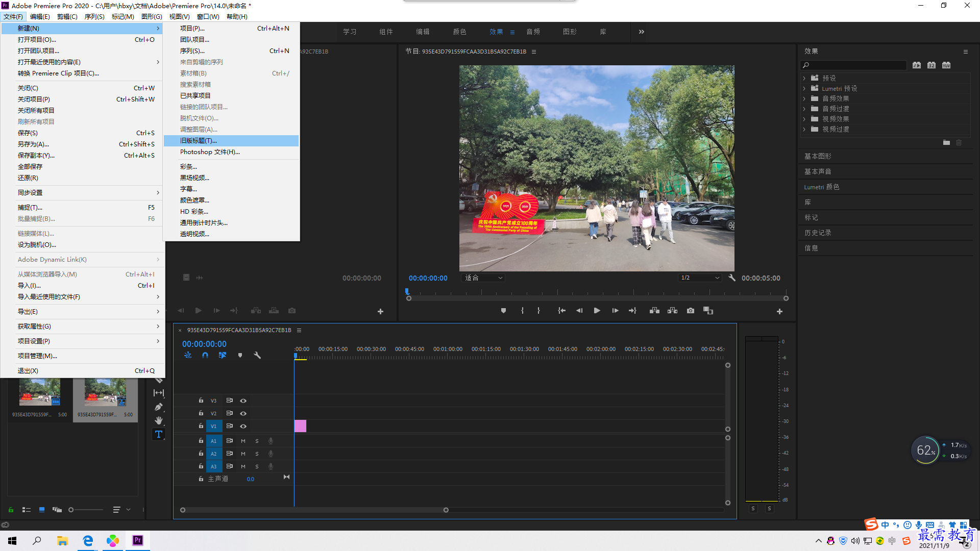Open the 历史记录 panel
This screenshot has width=980, height=551.
818,233
